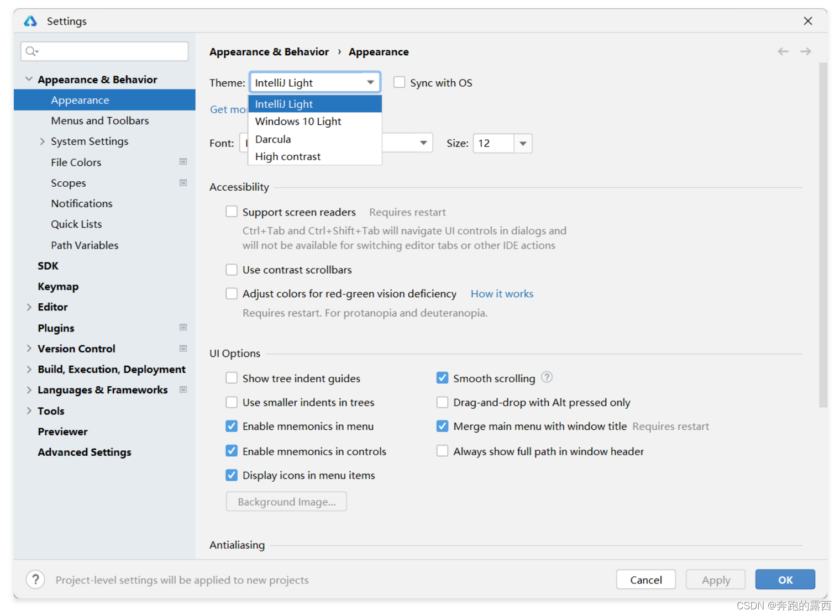Click the app logo in title bar

pos(30,21)
